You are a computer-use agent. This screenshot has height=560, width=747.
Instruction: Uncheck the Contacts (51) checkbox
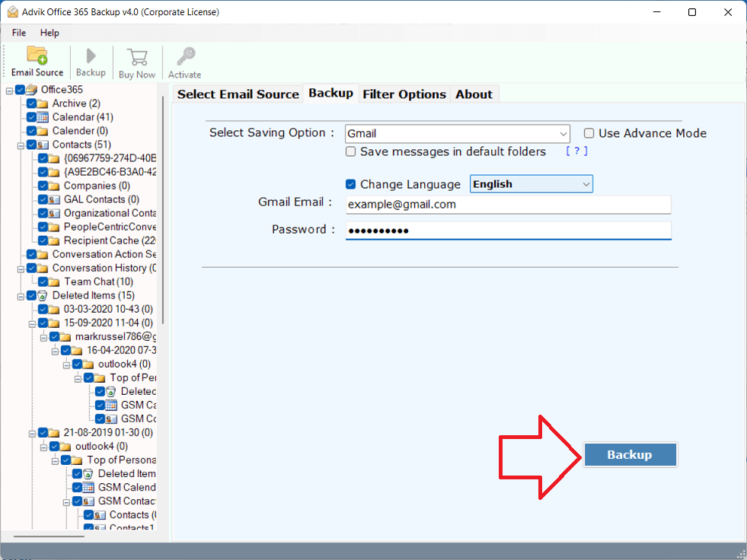[x=31, y=145]
